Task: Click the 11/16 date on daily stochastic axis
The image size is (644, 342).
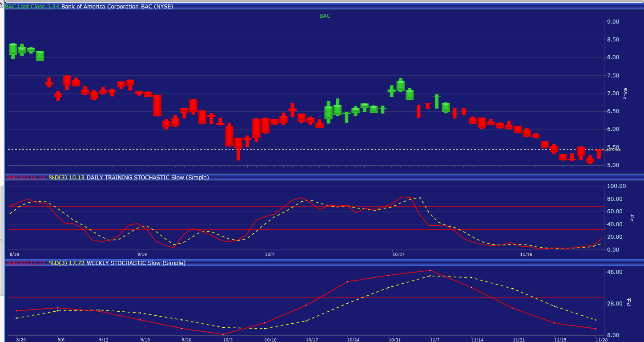Action: pyautogui.click(x=526, y=254)
